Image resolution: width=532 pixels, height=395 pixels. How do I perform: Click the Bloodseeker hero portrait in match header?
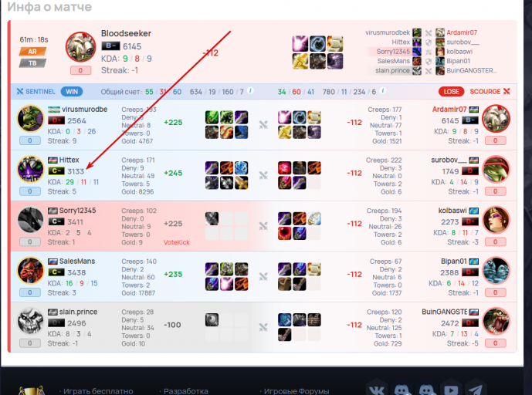click(81, 47)
